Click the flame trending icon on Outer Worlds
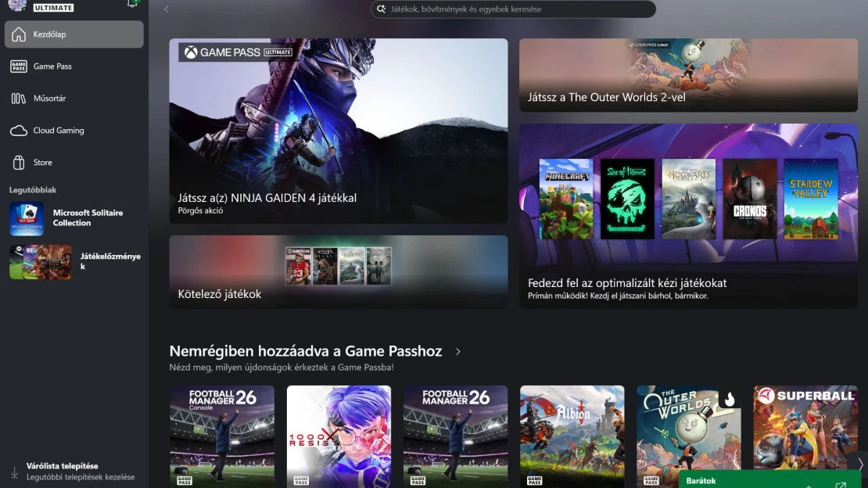 730,399
